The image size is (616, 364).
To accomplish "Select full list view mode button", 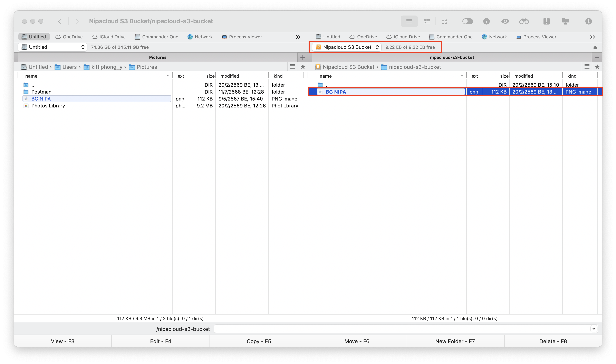I will pyautogui.click(x=409, y=21).
